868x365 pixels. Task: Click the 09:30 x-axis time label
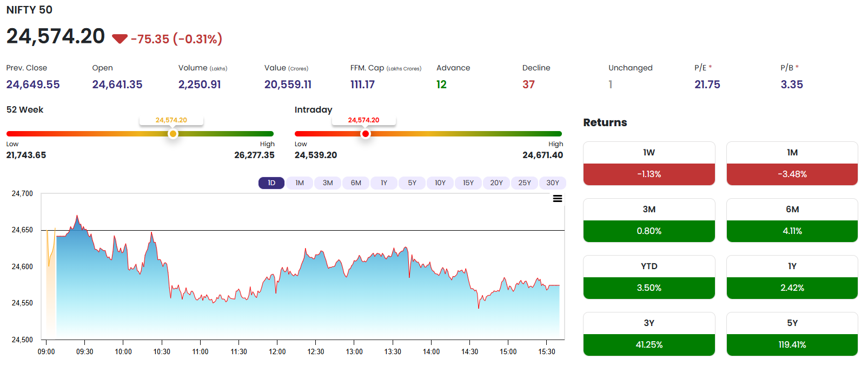(84, 351)
